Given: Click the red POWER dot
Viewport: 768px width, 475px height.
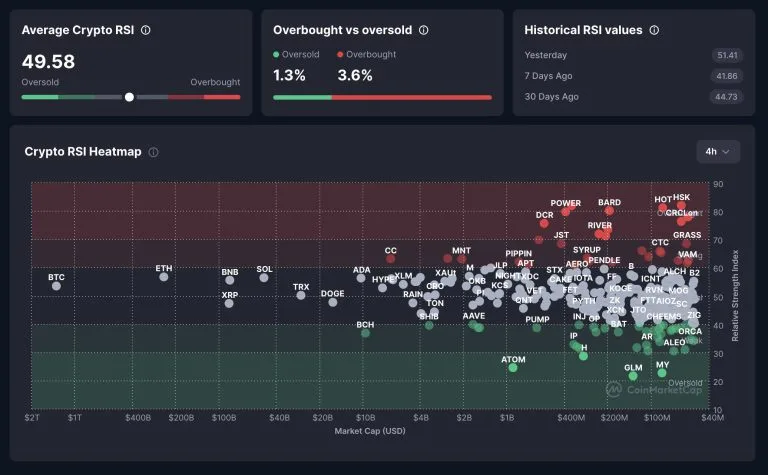Looking at the screenshot, I should pyautogui.click(x=566, y=212).
